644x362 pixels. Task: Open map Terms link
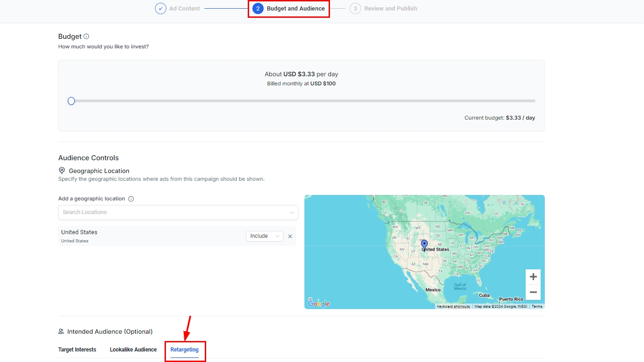click(537, 306)
